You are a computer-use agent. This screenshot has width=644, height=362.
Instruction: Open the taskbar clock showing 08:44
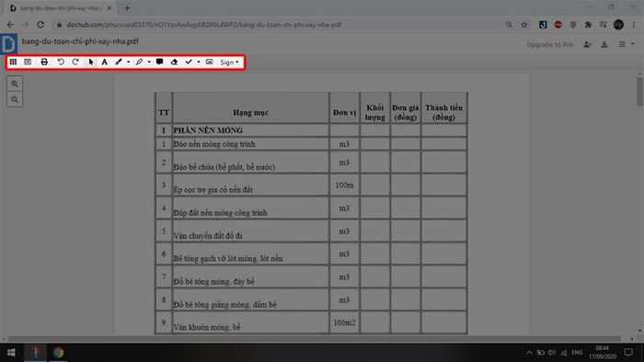(x=602, y=352)
